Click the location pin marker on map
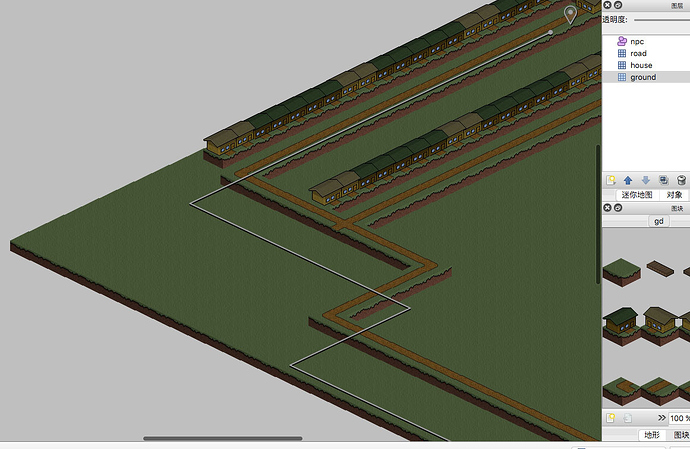The height and width of the screenshot is (449, 690). click(570, 15)
